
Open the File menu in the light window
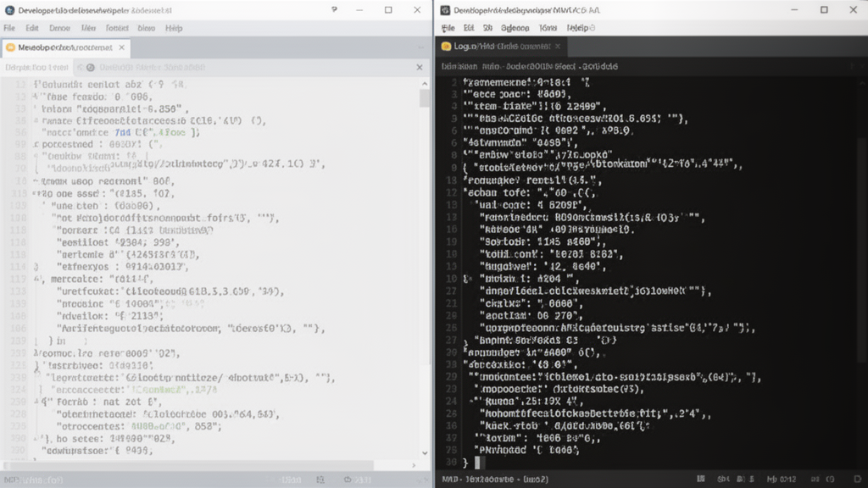[x=9, y=28]
